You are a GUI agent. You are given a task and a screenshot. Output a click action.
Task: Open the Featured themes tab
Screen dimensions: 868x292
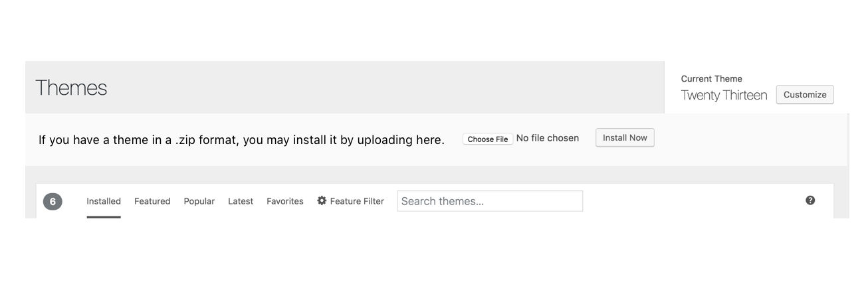152,201
